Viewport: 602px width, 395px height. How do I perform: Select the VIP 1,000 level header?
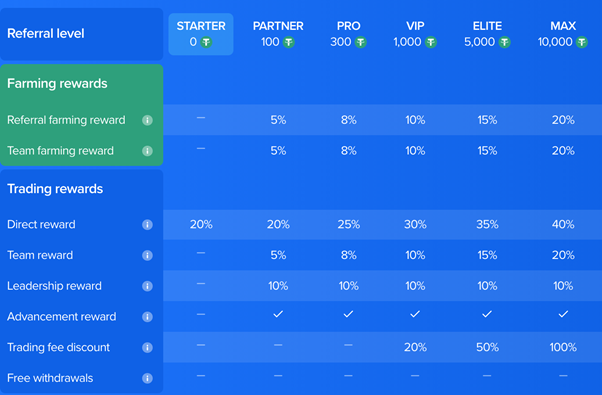[415, 34]
